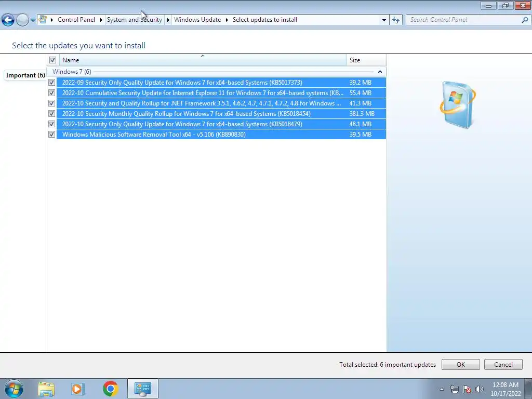Viewport: 532px width, 399px height.
Task: Sort updates by the Name column
Action: [203, 60]
